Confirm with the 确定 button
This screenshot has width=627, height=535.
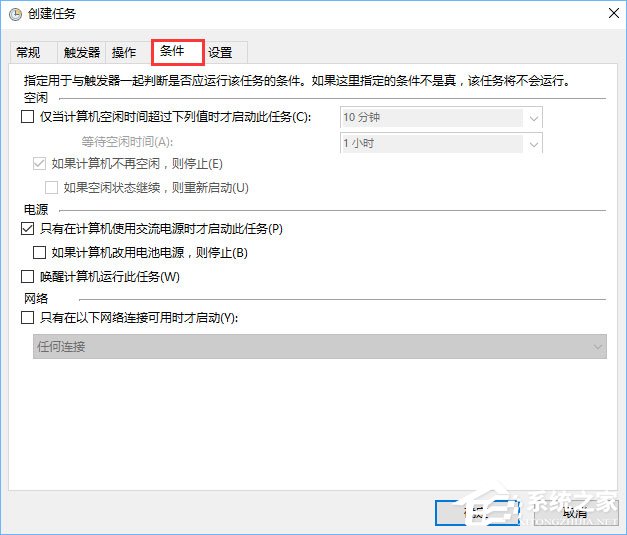point(477,512)
